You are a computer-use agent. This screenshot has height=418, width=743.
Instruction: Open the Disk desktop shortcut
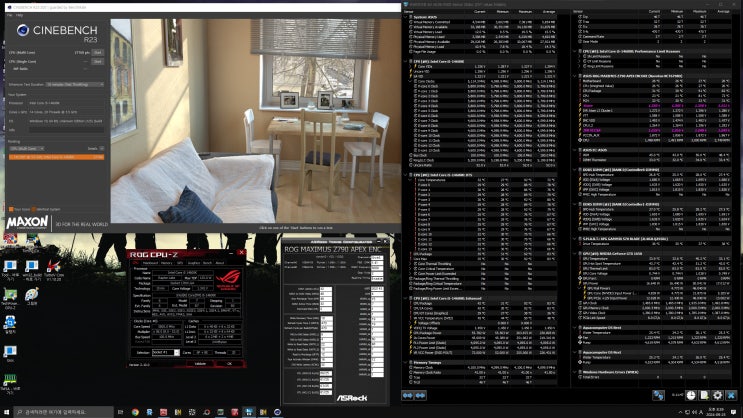[10, 354]
